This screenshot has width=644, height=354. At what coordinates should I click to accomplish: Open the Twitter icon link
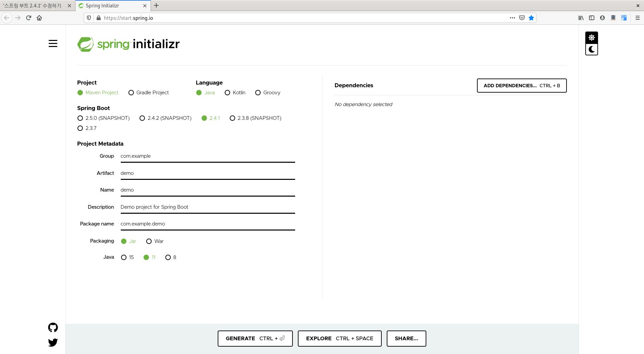[53, 343]
